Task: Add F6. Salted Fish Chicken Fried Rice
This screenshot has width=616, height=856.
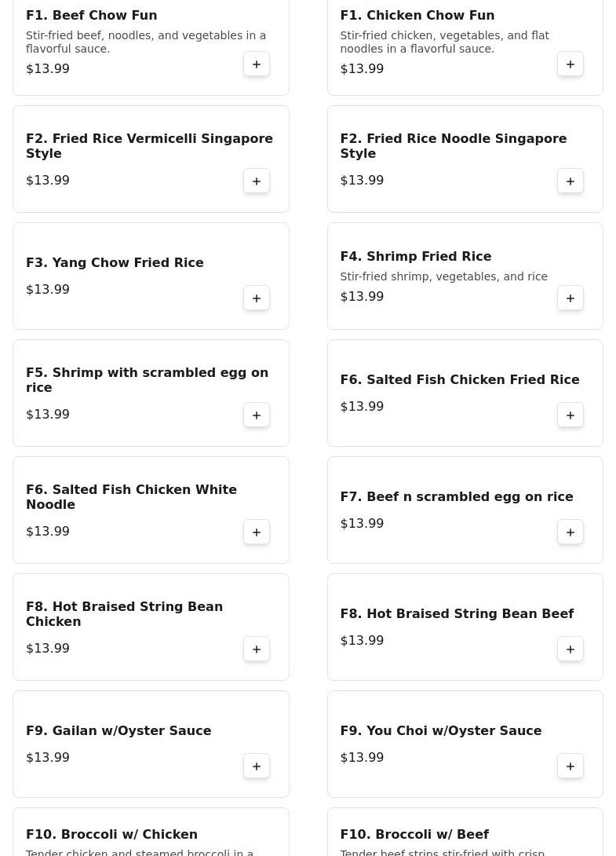Action: 570,415
